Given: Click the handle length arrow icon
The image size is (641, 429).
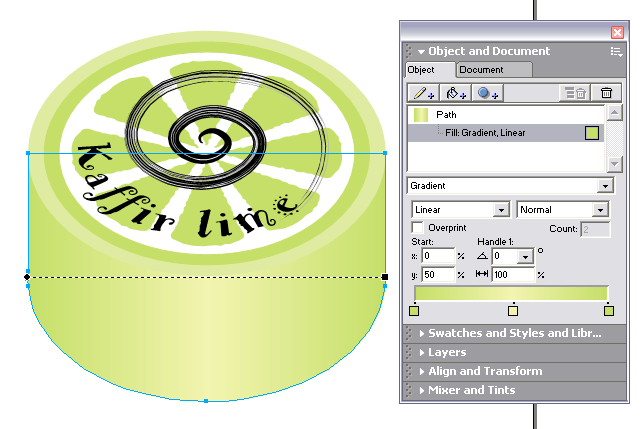Looking at the screenshot, I should tap(482, 274).
